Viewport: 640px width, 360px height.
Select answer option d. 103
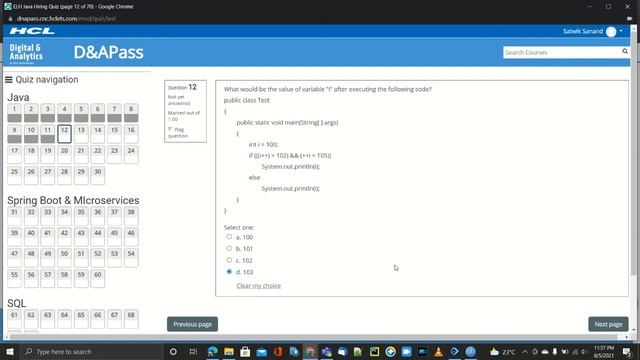[229, 271]
